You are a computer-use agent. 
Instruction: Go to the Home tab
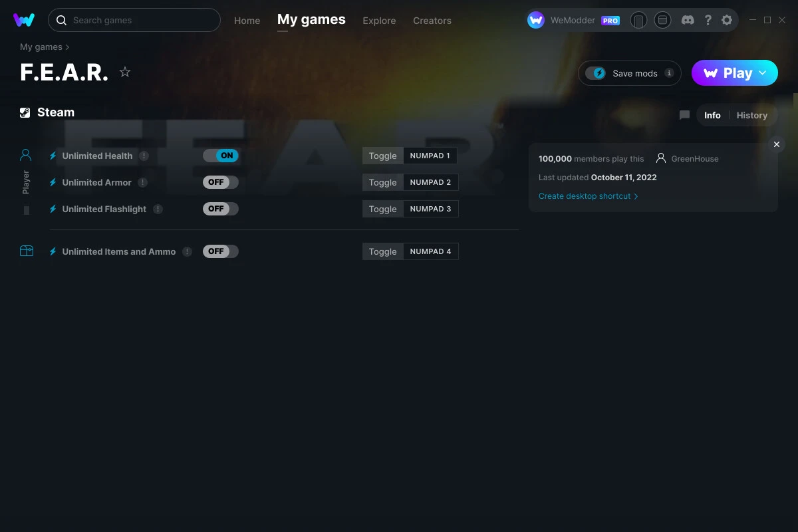tap(247, 21)
